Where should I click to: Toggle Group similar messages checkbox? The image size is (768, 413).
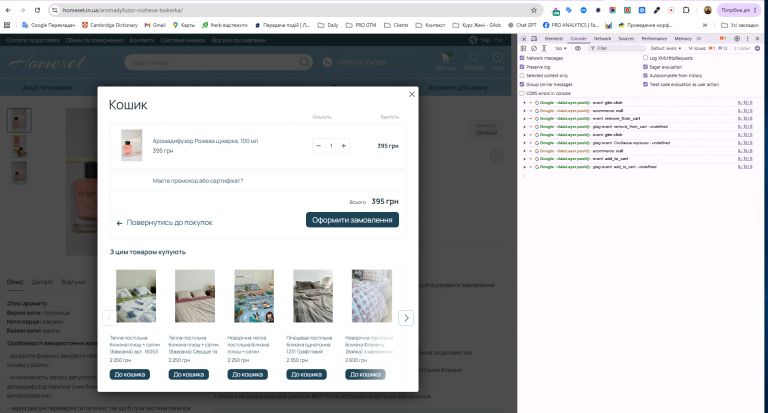pos(522,84)
